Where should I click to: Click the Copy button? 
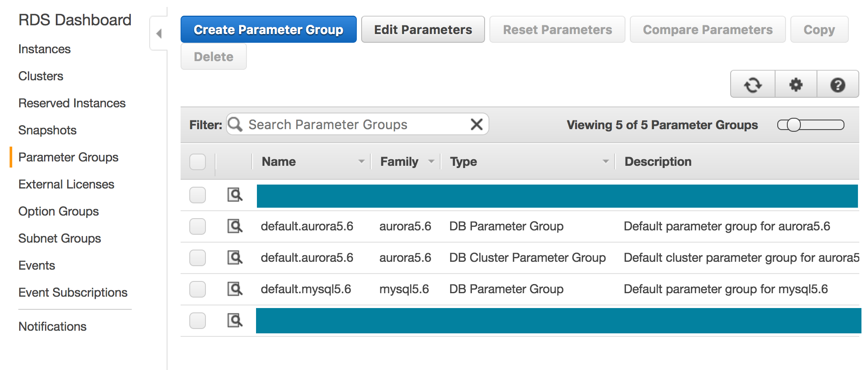coord(820,29)
